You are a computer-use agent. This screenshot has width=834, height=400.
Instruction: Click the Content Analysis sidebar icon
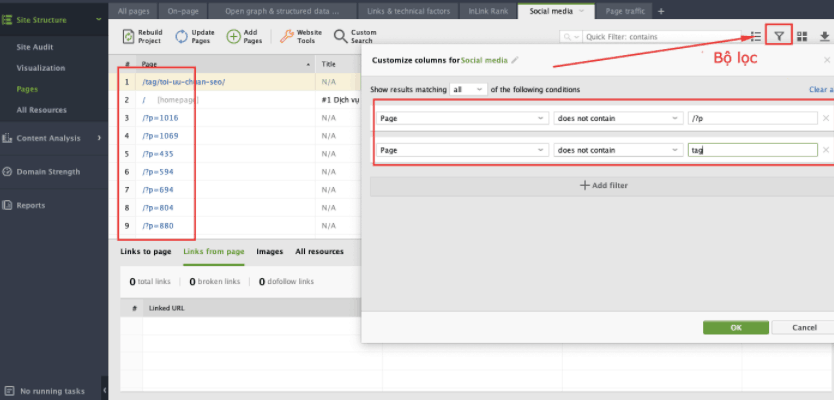coord(7,138)
